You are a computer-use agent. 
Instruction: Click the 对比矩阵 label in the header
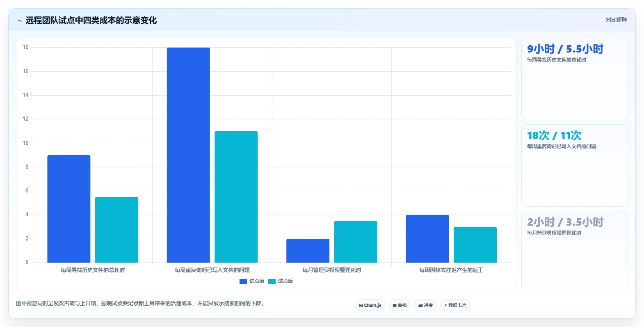(x=616, y=20)
